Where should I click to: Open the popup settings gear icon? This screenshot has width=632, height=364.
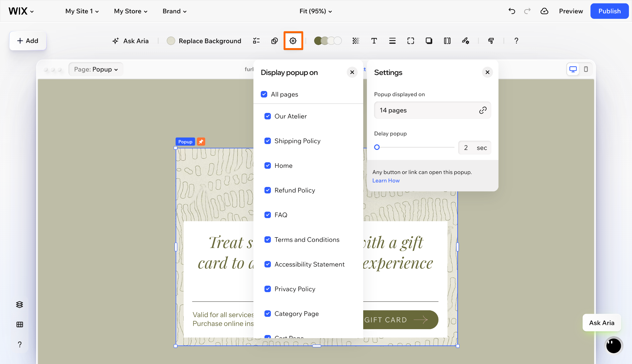293,41
